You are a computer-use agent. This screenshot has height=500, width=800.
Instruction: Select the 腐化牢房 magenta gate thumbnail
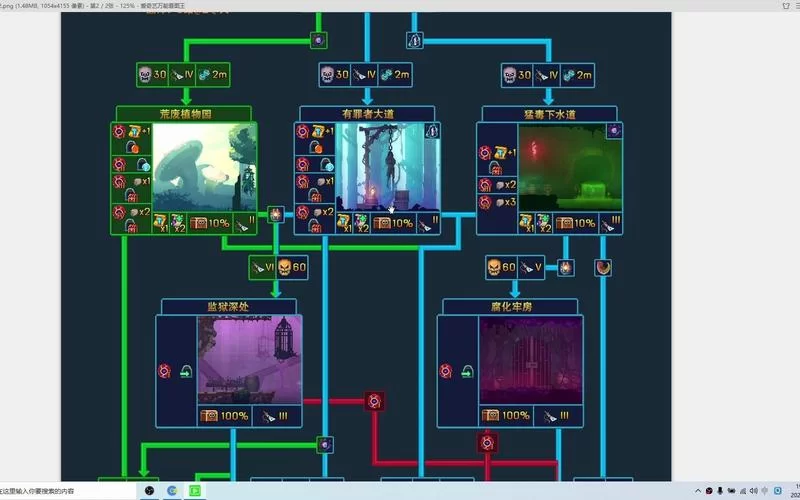pyautogui.click(x=531, y=360)
